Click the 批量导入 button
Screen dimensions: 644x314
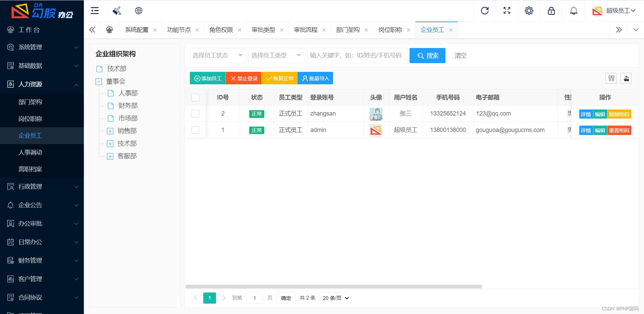point(315,78)
